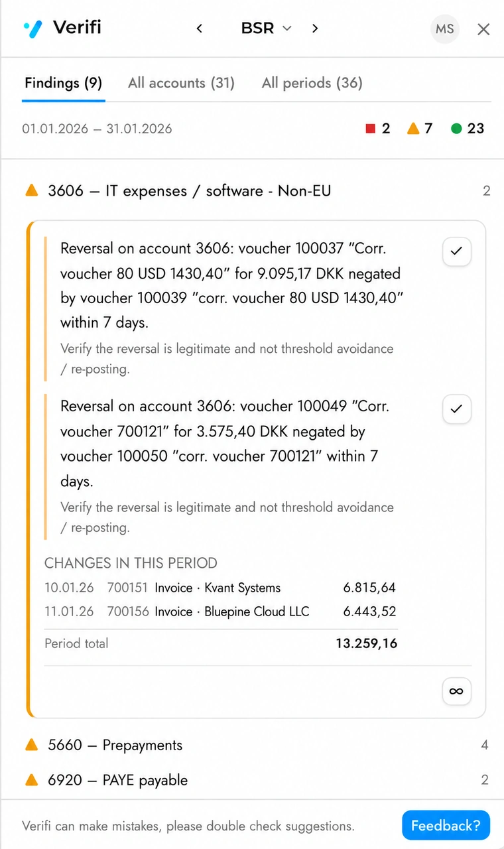Filter by green passed findings indicator
Image resolution: width=504 pixels, height=849 pixels.
(468, 129)
